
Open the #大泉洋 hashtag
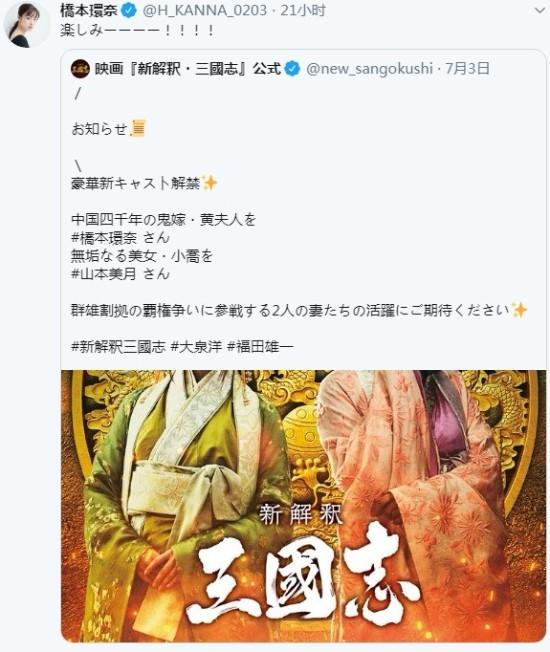click(197, 347)
